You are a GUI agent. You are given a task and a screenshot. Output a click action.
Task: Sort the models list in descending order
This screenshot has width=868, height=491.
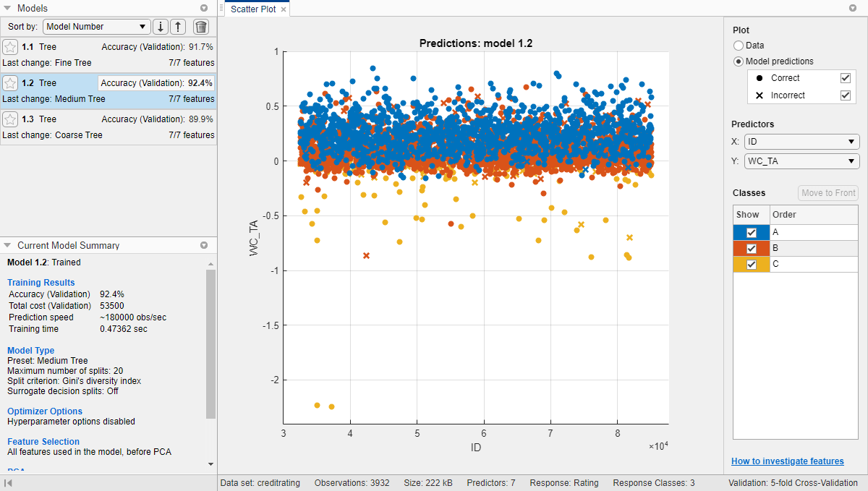[160, 27]
